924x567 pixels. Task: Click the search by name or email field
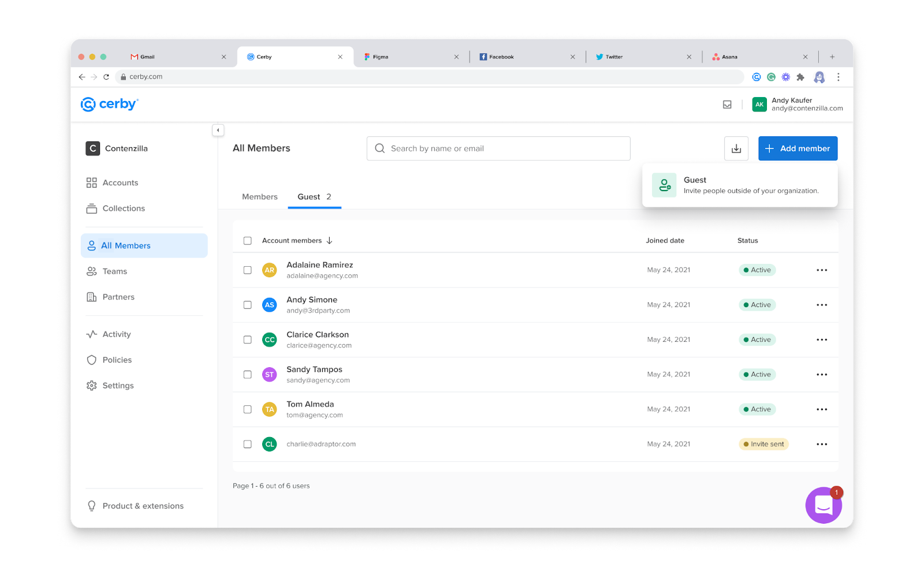click(x=498, y=148)
